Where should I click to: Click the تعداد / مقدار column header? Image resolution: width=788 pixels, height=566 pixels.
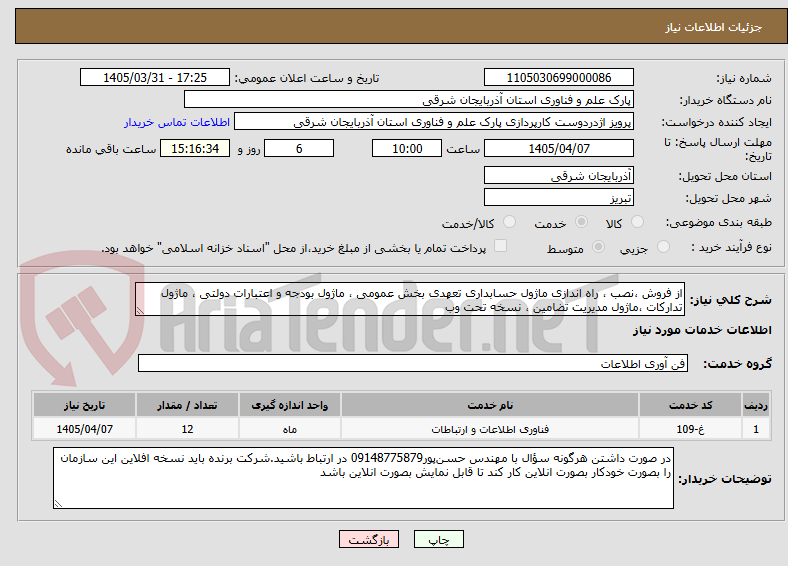coord(187,405)
